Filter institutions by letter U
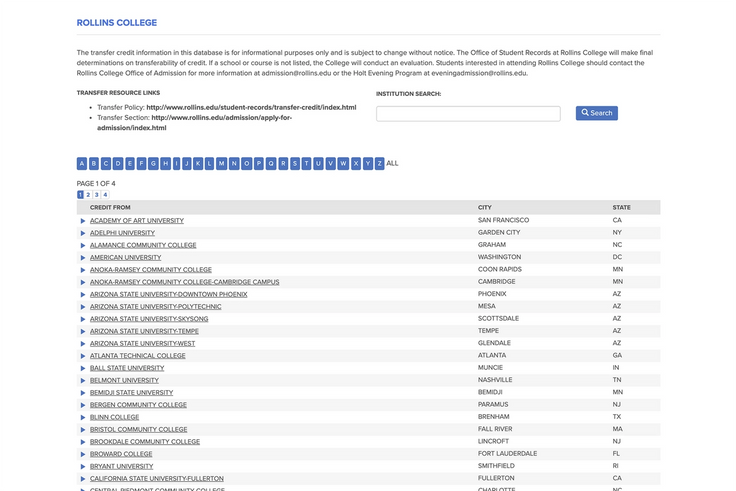736x491 pixels. coord(318,163)
